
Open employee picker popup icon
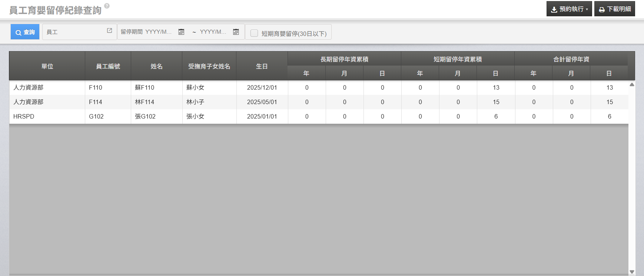(x=109, y=31)
